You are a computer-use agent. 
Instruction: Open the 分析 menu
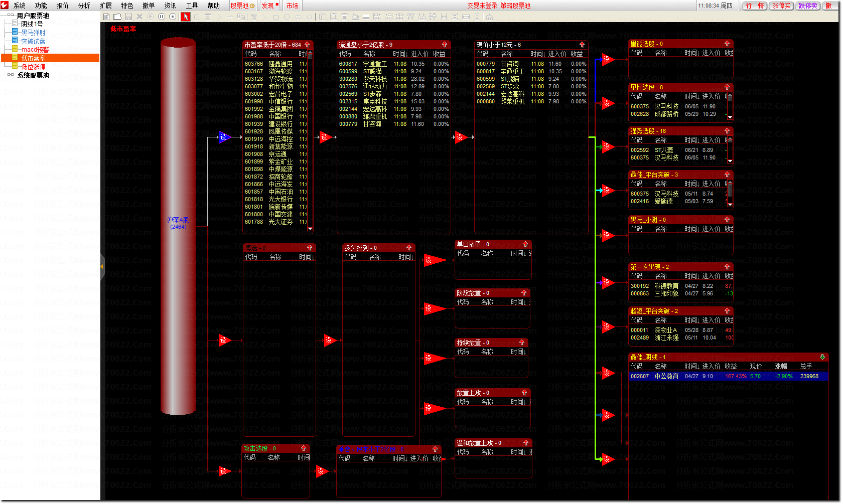click(84, 6)
